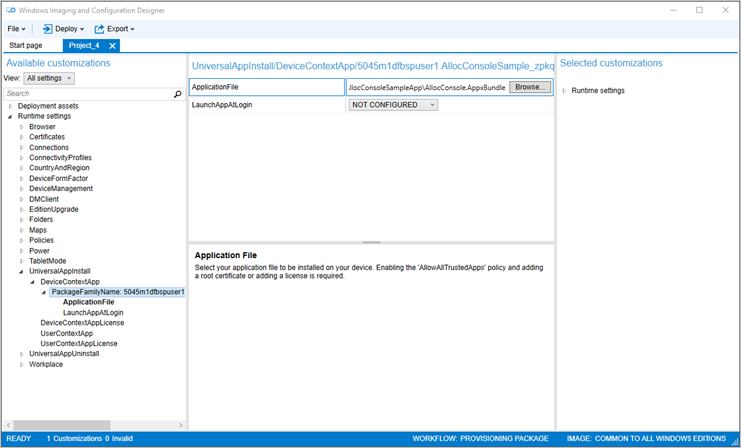Viewport: 741px width, 448px height.
Task: Select the LaunchAppAtLogin tree item
Action: pos(93,312)
